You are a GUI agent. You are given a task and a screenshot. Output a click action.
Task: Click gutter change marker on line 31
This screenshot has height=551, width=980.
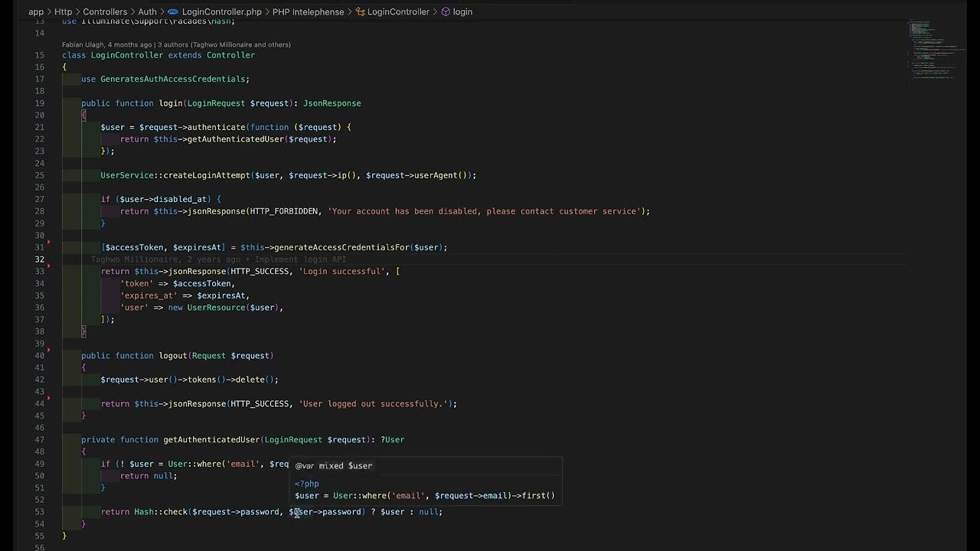coord(49,243)
